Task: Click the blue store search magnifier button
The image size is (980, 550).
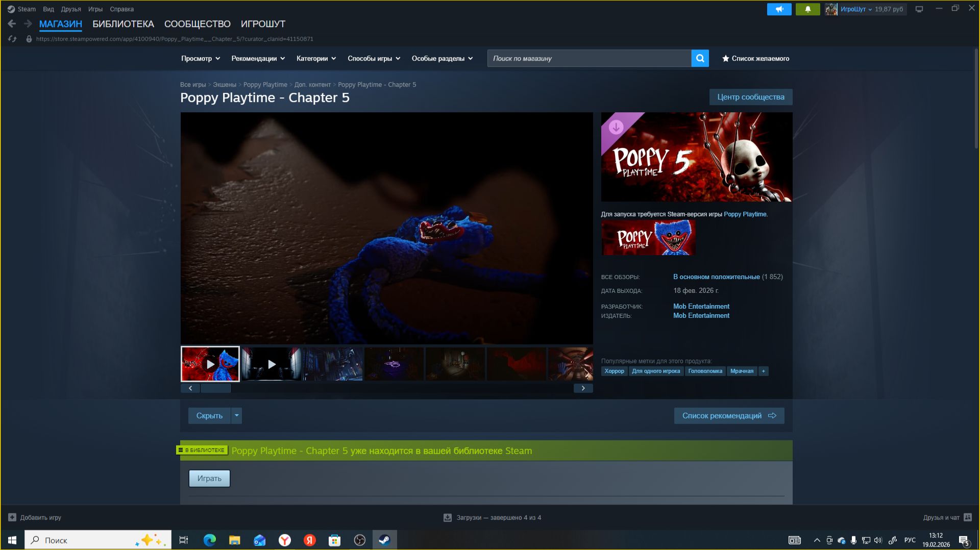Action: click(x=700, y=59)
